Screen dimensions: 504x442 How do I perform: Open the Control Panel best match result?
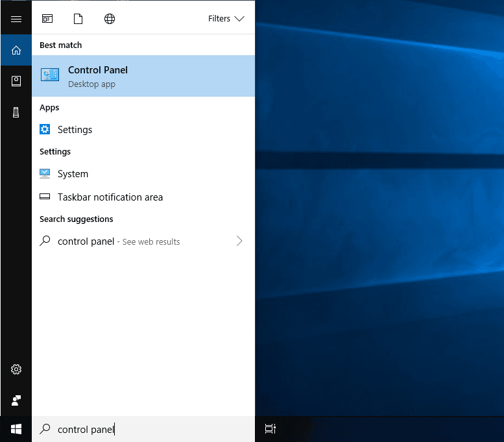pos(143,76)
